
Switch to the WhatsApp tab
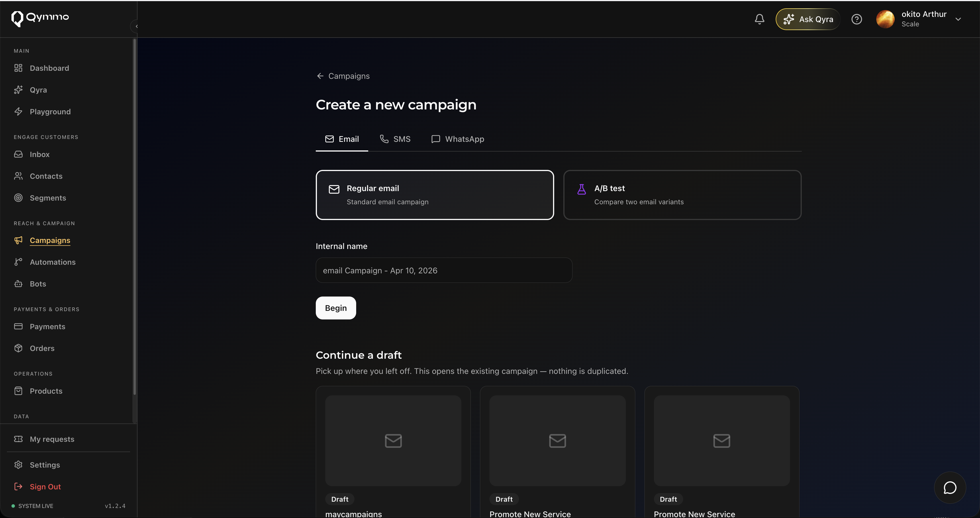point(458,139)
